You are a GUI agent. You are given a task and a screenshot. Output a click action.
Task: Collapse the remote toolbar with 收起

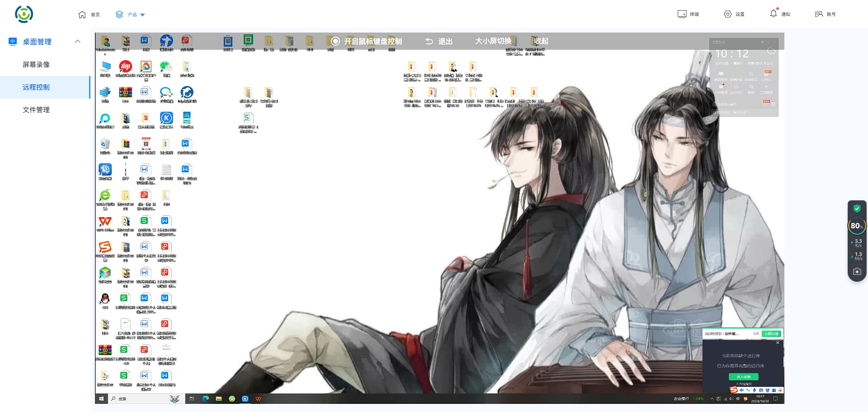pos(541,41)
